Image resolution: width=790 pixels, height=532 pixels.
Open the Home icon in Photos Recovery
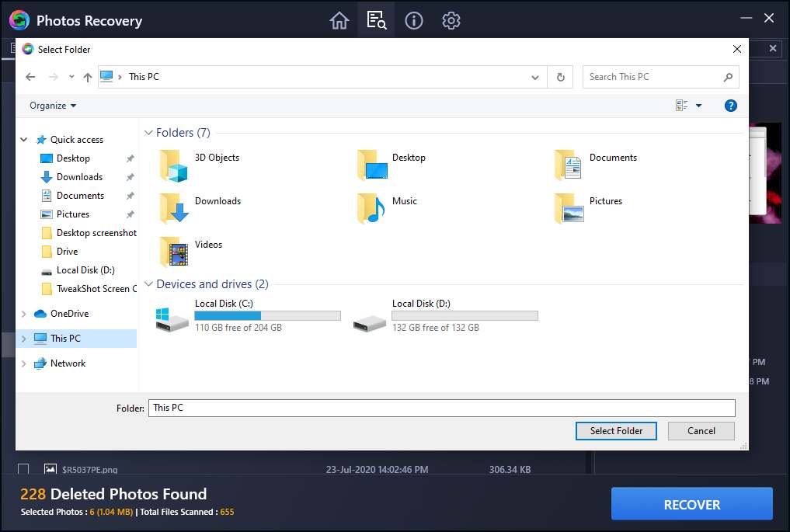pyautogui.click(x=339, y=21)
